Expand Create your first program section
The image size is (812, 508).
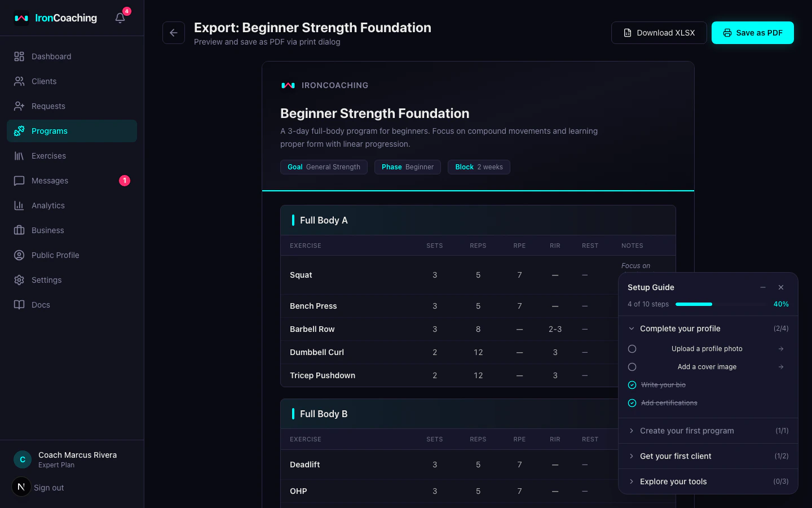[708, 431]
